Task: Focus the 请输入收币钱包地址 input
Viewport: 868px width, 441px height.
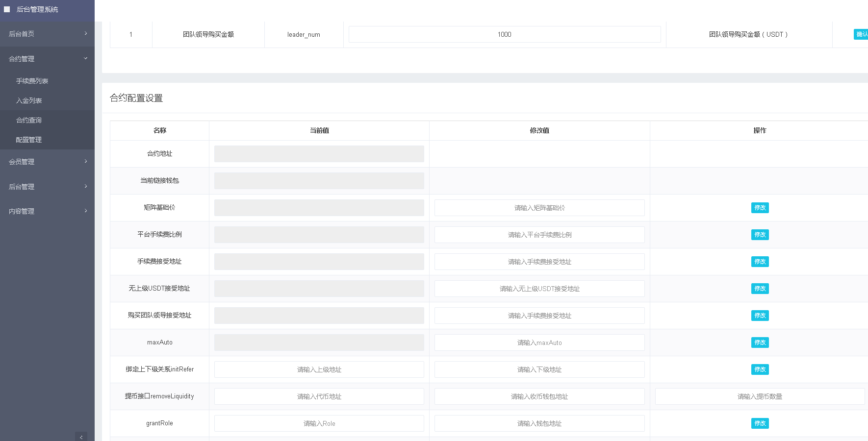Action: click(539, 396)
